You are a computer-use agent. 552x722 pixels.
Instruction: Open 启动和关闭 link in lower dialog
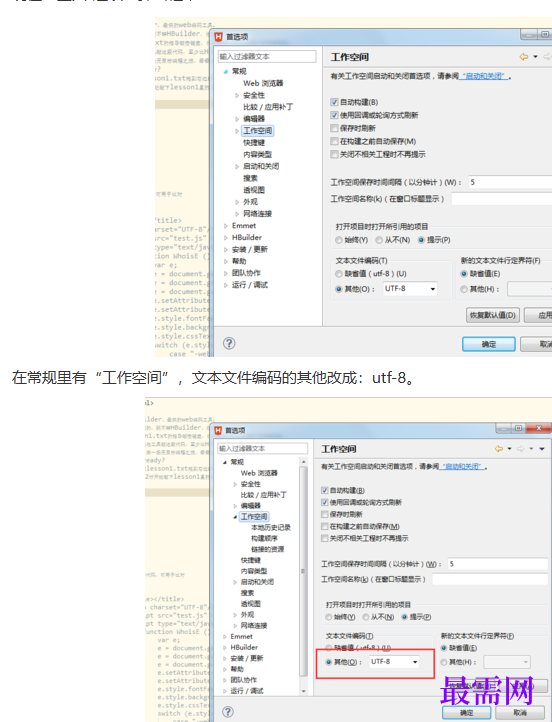pyautogui.click(x=462, y=467)
